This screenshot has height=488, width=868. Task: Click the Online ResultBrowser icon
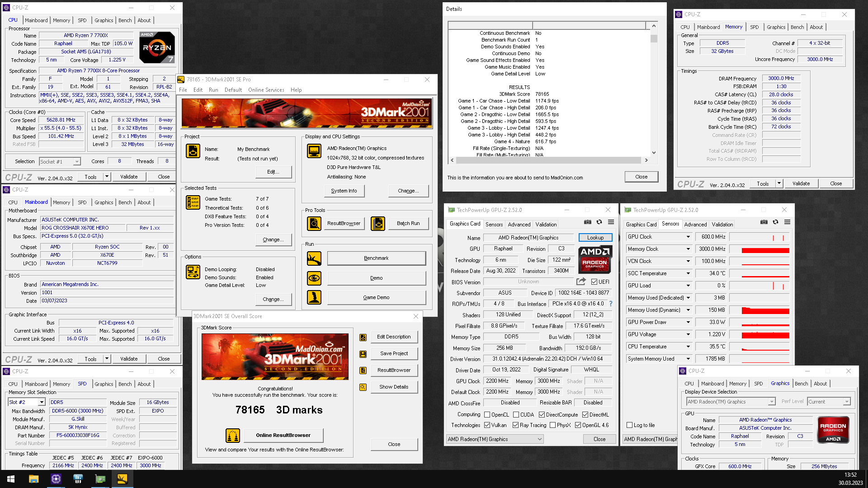pyautogui.click(x=233, y=436)
